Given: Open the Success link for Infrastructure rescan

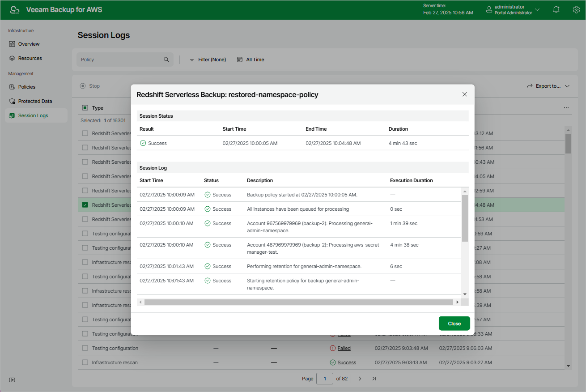Looking at the screenshot, I should point(347,362).
